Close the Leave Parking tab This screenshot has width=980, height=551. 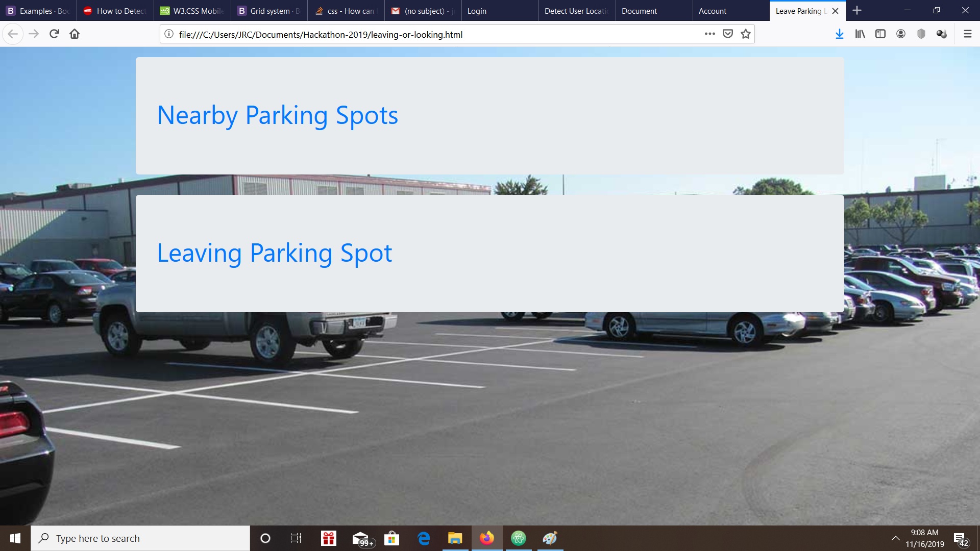tap(835, 11)
